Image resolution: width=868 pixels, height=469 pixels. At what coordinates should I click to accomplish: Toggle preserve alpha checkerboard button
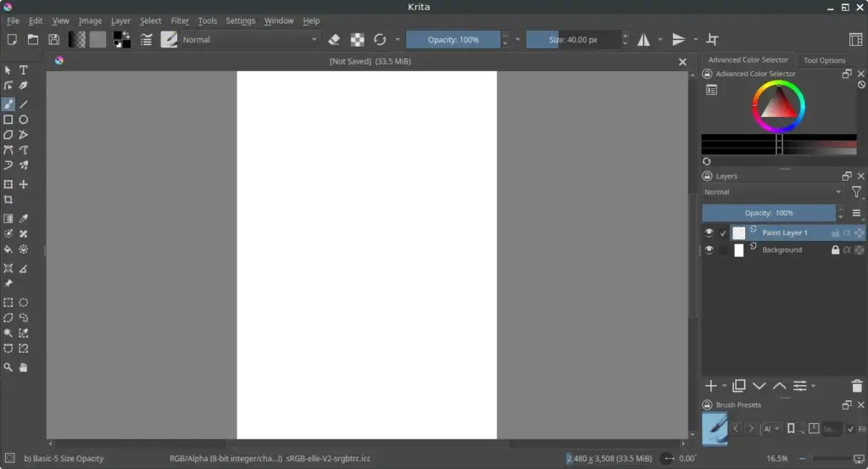coord(358,40)
